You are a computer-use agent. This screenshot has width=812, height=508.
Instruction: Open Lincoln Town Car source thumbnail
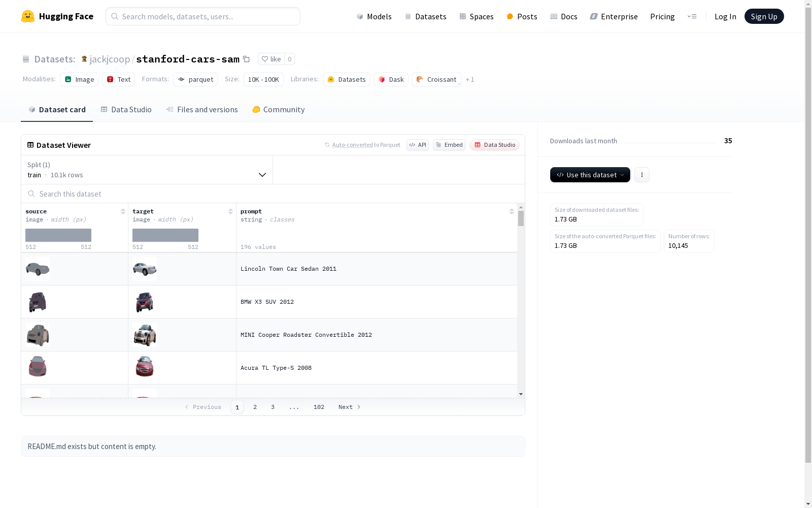coord(38,269)
